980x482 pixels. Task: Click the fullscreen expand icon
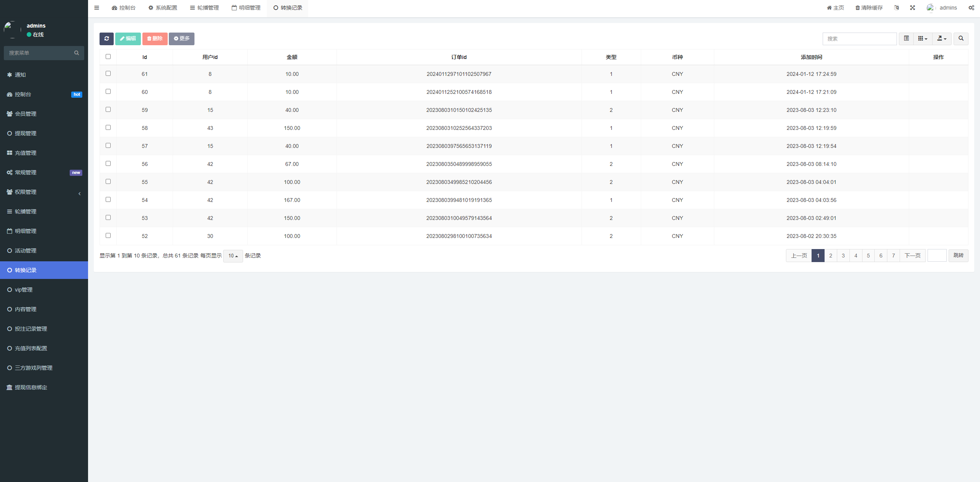pyautogui.click(x=913, y=8)
